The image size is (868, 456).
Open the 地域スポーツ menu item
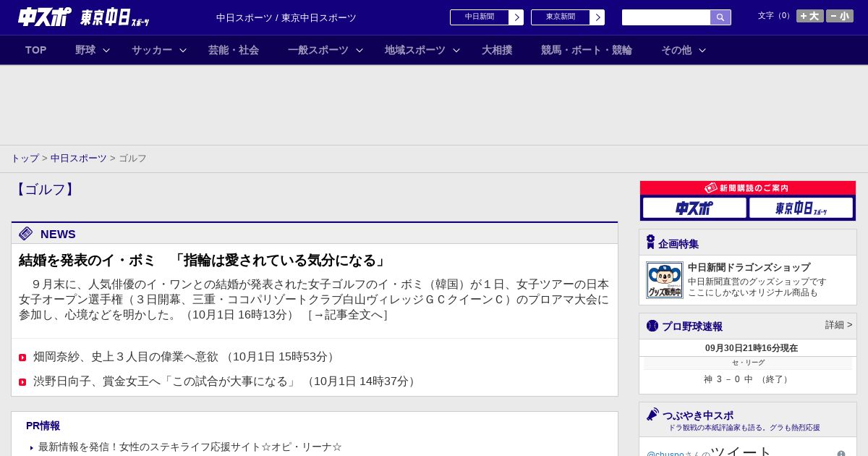click(x=415, y=50)
